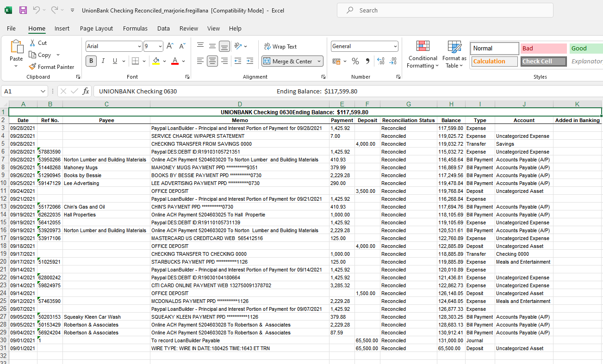Open Fill Color dropdown arrow
The width and height of the screenshot is (603, 364).
click(x=164, y=61)
